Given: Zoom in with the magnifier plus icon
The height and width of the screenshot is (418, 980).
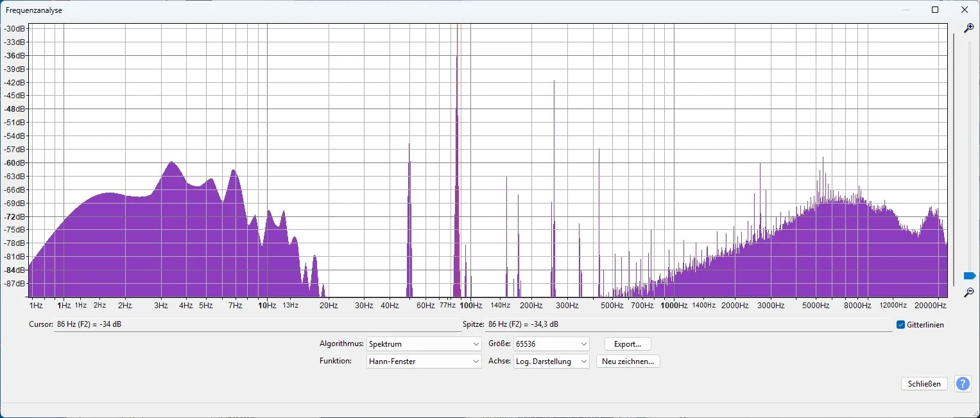Looking at the screenshot, I should pyautogui.click(x=969, y=28).
